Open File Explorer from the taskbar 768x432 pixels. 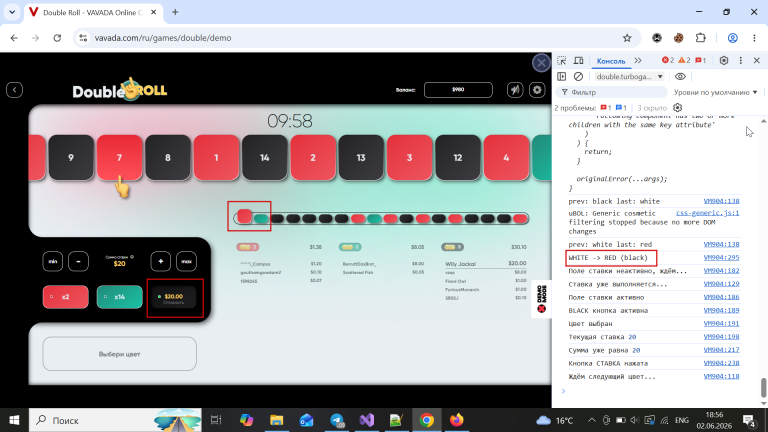(x=277, y=420)
